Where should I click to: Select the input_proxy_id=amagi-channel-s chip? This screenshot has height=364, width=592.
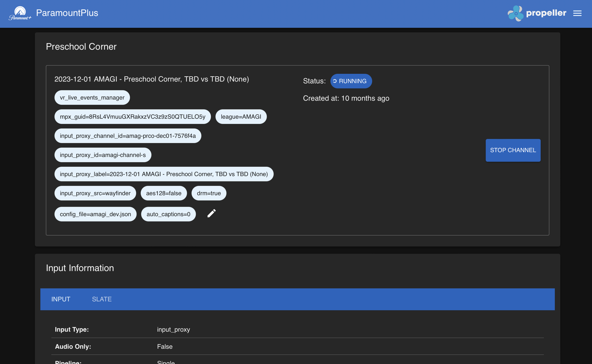pyautogui.click(x=103, y=155)
